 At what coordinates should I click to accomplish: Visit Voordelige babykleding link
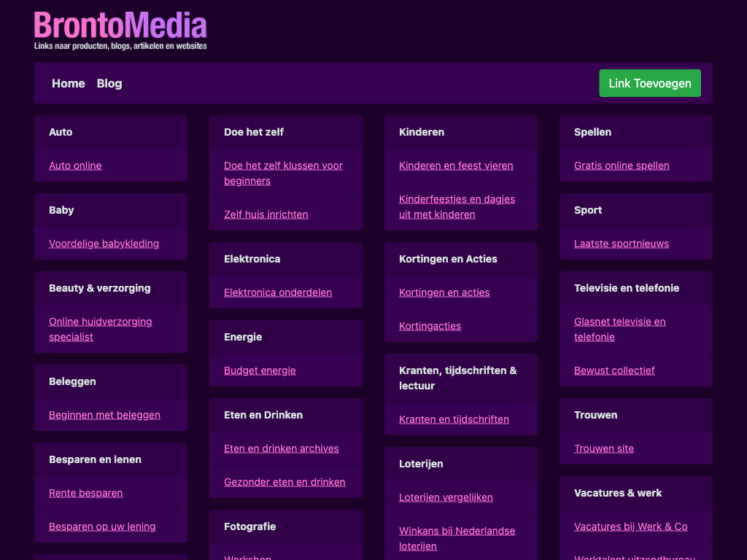click(104, 244)
